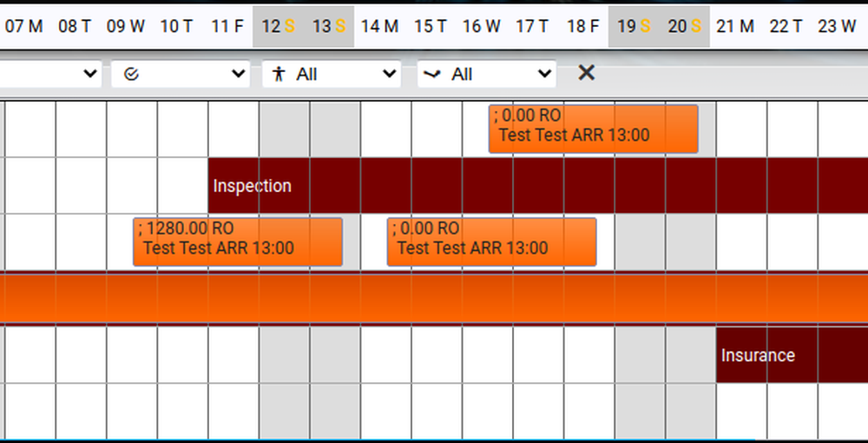Clear filters with the X icon
Screen dimensions: 868x443
pos(586,73)
